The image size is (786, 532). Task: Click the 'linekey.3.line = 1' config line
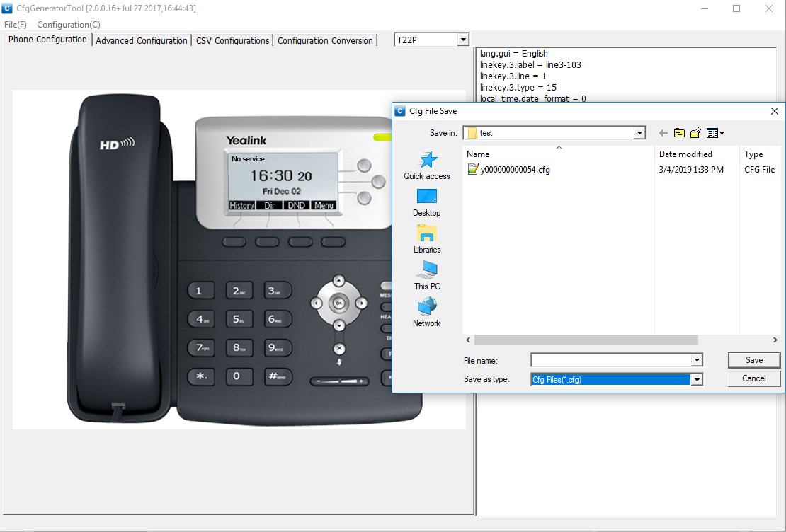pos(513,76)
